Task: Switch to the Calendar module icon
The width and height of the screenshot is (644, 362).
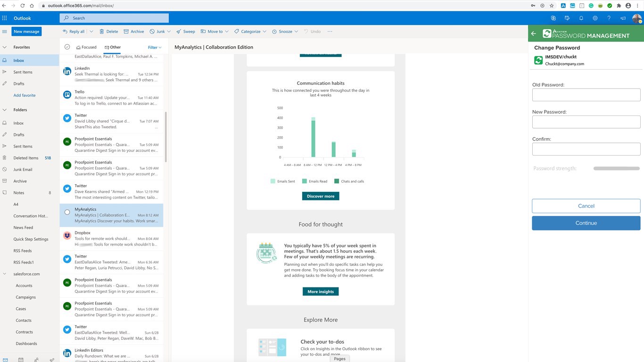Action: click(21, 360)
